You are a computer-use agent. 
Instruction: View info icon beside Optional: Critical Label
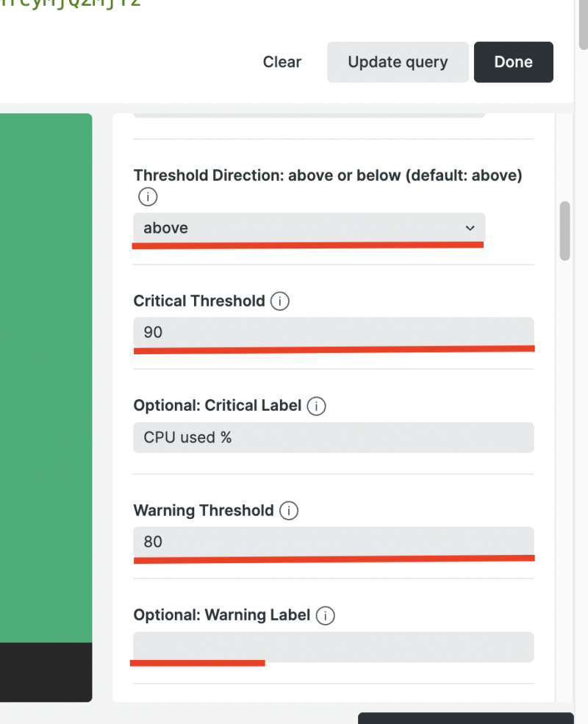[x=316, y=406]
